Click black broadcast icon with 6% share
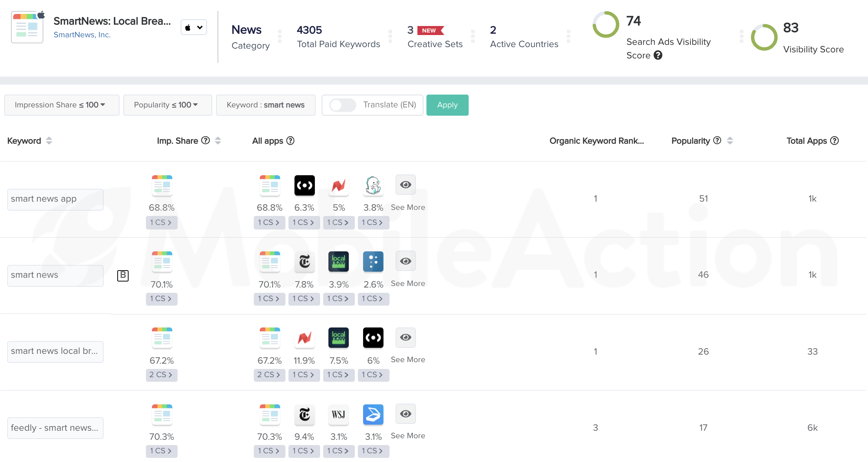 point(373,338)
